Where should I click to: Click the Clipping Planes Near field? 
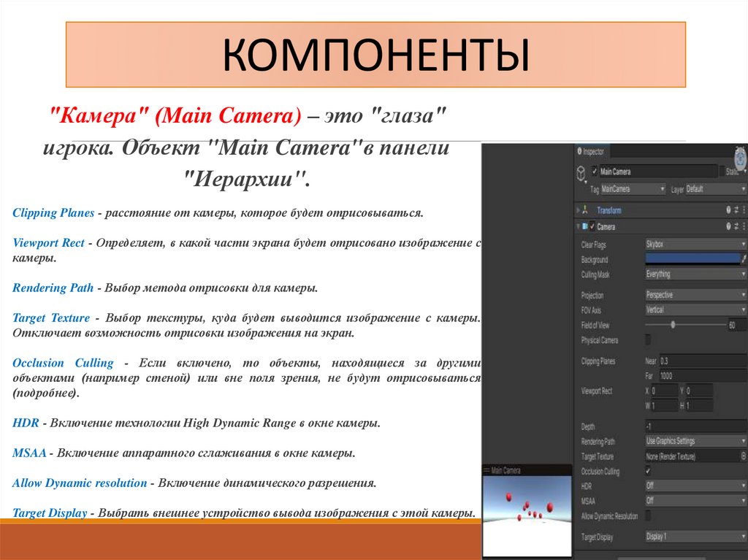point(703,361)
